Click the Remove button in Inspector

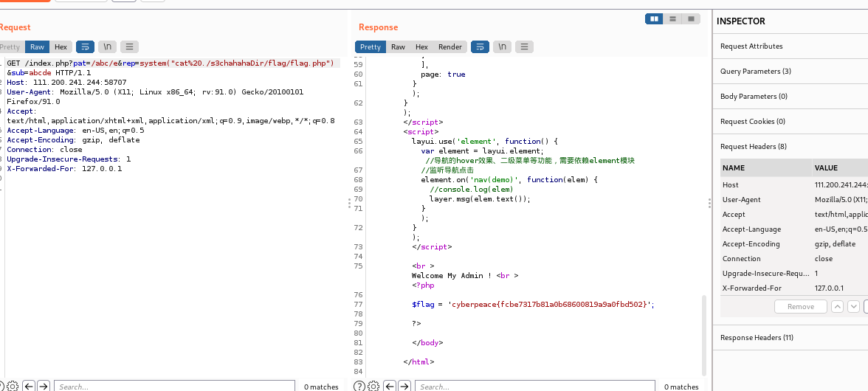[800, 306]
